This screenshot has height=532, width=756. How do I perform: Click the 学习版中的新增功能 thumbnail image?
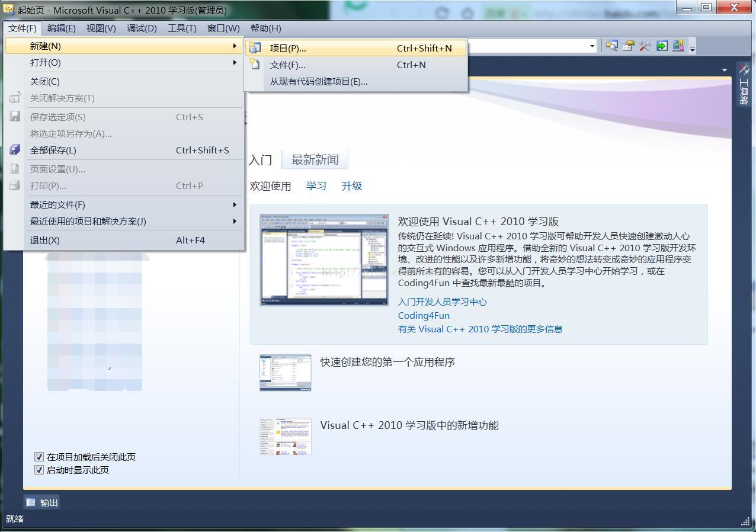pos(286,436)
